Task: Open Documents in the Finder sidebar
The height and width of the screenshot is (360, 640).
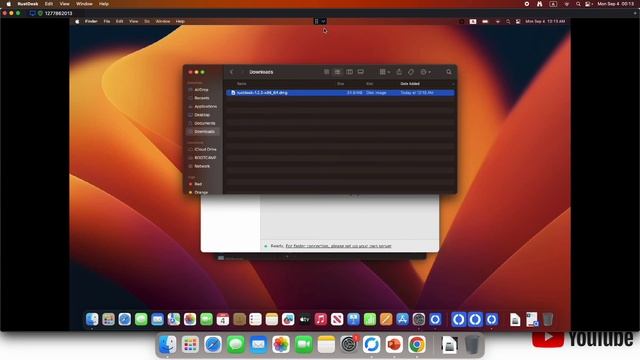Action: coord(204,123)
